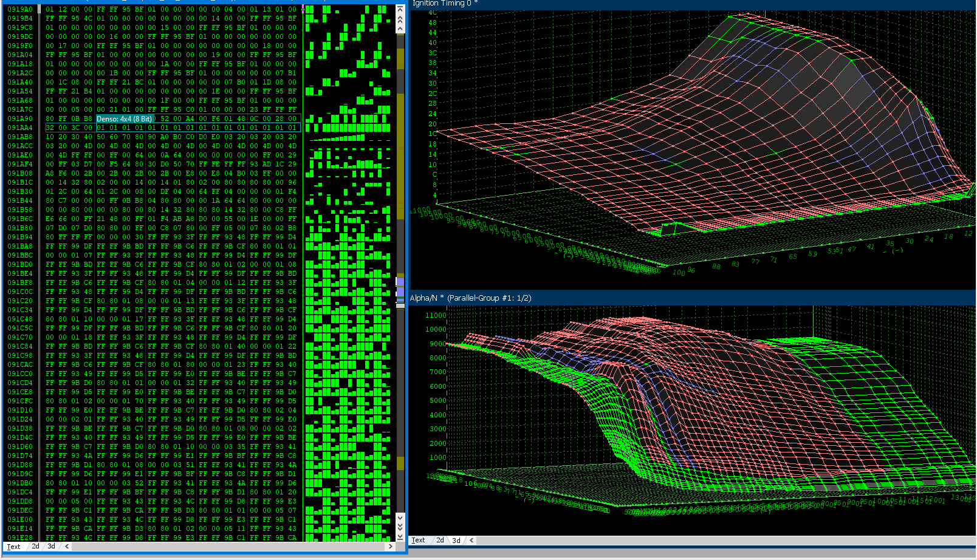Jump to end using scrollbar's last-position arrow
Screen dimensions: 977x560
point(400,537)
